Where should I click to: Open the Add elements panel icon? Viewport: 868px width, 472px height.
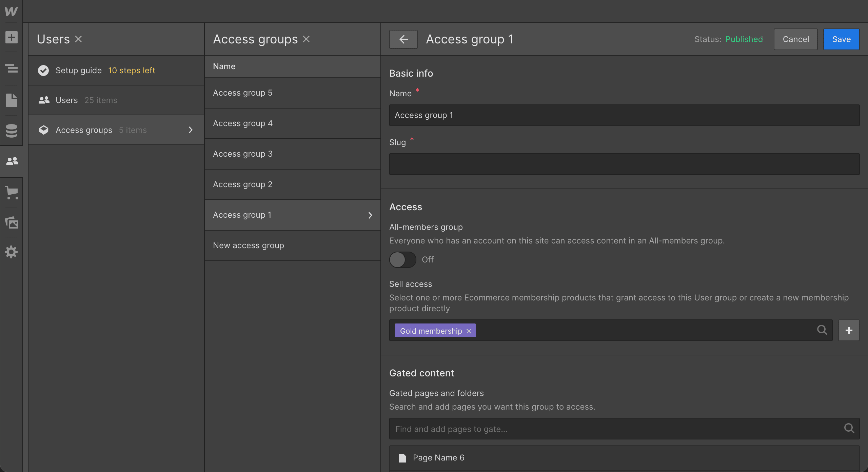click(11, 37)
